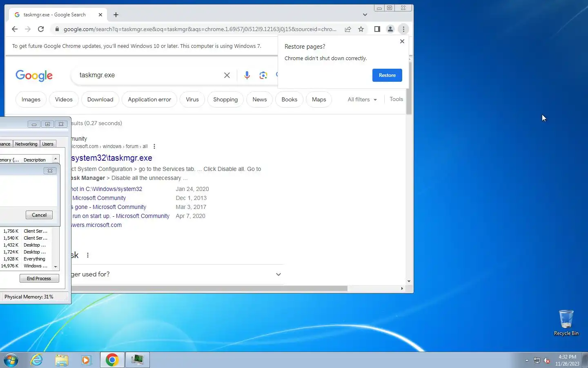This screenshot has height=368, width=588.
Task: Bookmark this tab with the star icon
Action: [x=361, y=29]
